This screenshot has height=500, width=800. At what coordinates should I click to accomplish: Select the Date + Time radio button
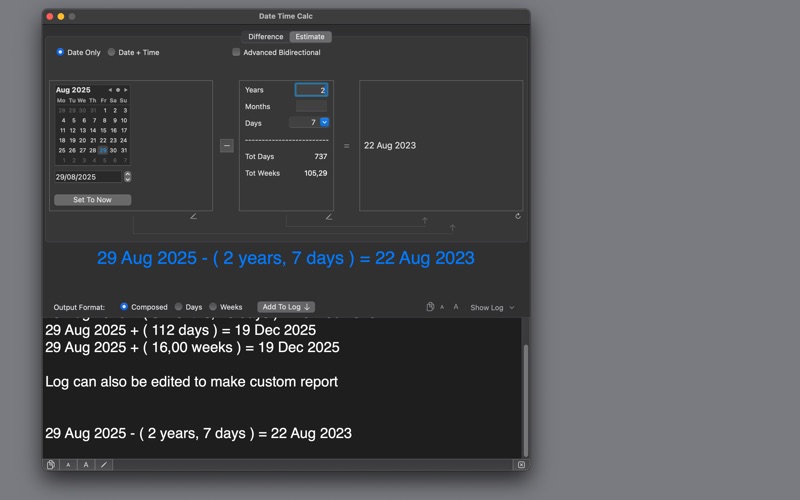point(111,52)
